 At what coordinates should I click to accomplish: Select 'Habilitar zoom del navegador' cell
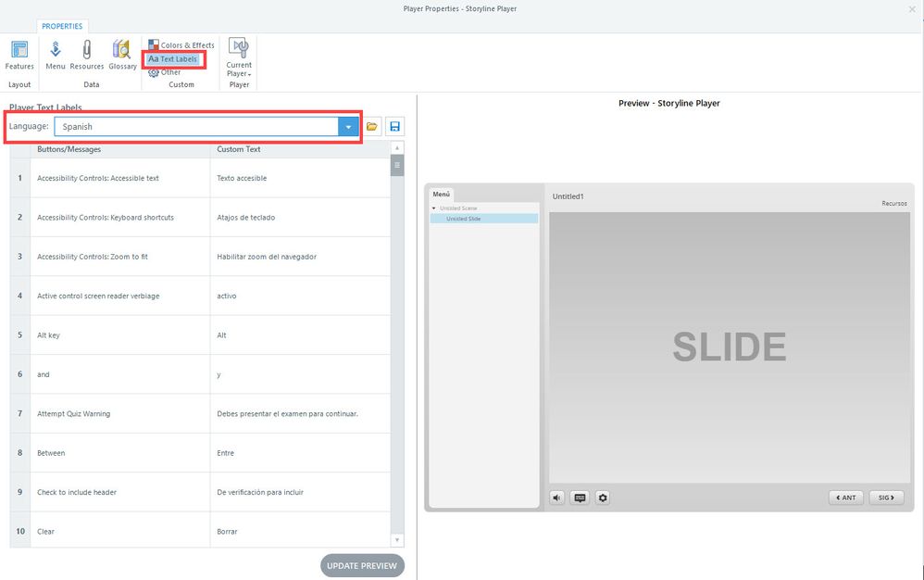300,257
